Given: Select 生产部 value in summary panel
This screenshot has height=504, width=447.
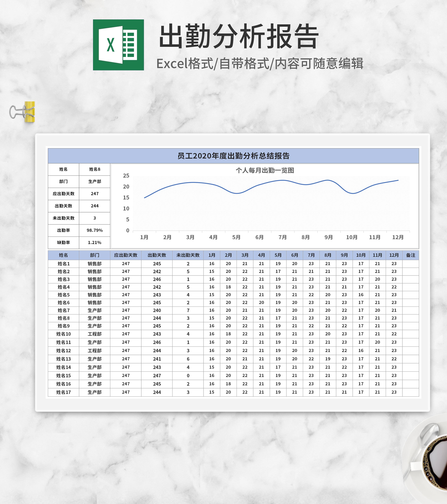Looking at the screenshot, I should pos(95,181).
